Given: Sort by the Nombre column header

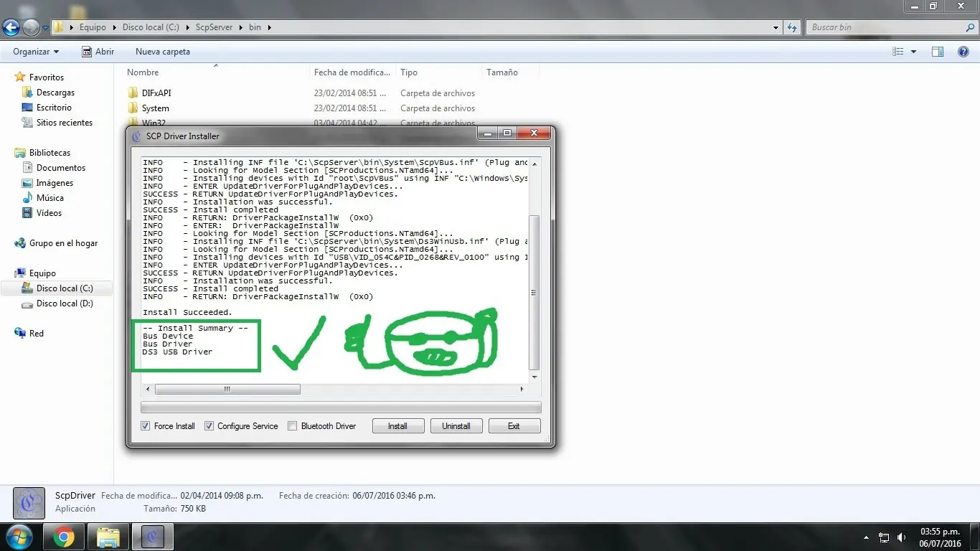Looking at the screenshot, I should 143,72.
